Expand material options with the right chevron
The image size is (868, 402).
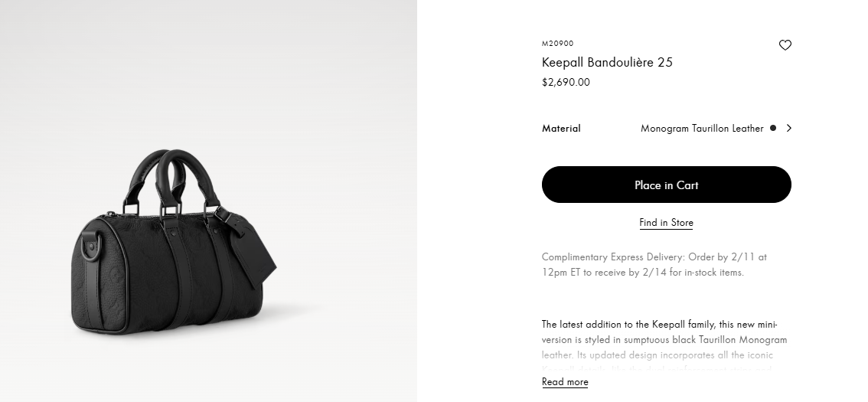tap(789, 129)
